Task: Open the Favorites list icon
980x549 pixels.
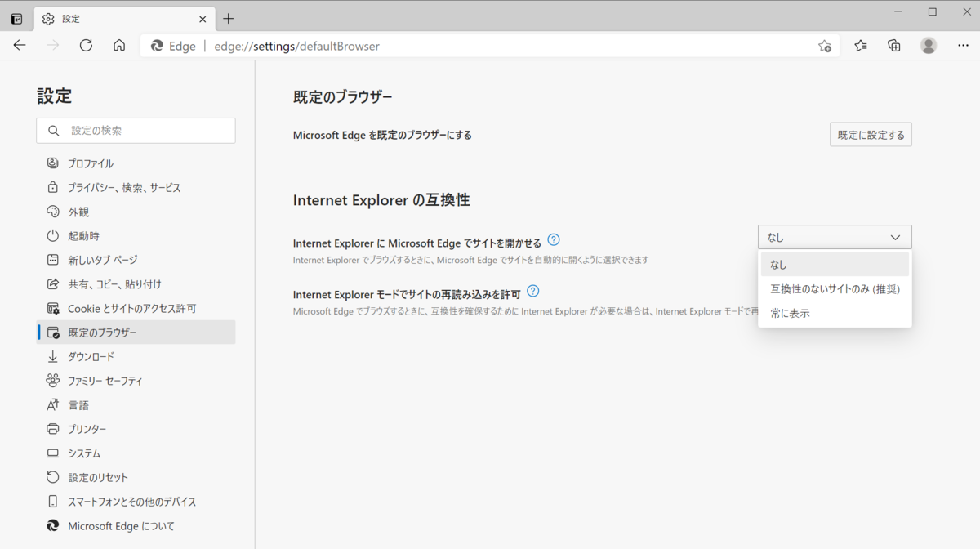Action: pos(861,46)
